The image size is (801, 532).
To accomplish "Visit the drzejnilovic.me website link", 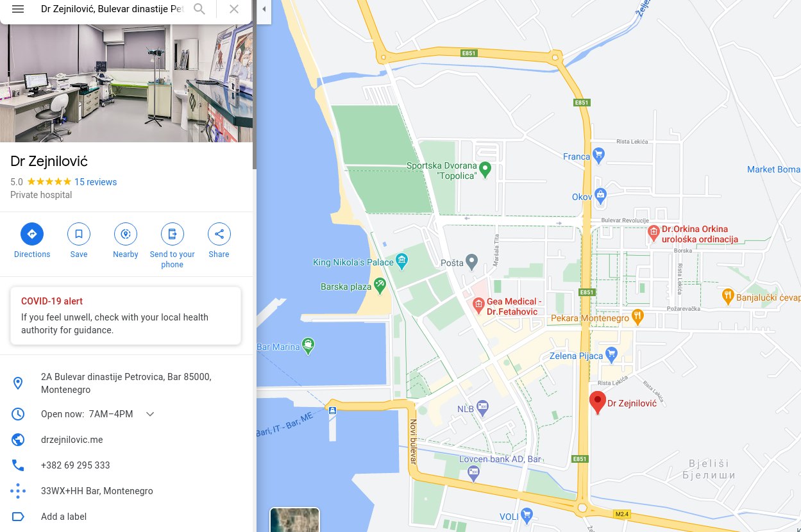I will [72, 440].
